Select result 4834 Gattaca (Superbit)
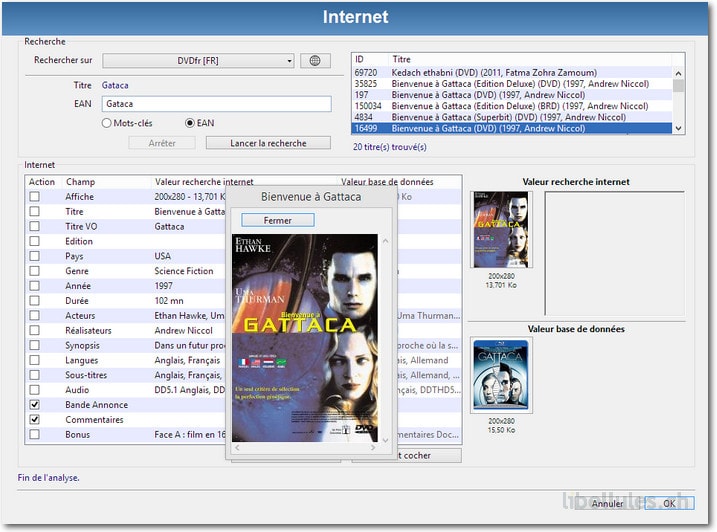The height and width of the screenshot is (532, 717). [512, 117]
